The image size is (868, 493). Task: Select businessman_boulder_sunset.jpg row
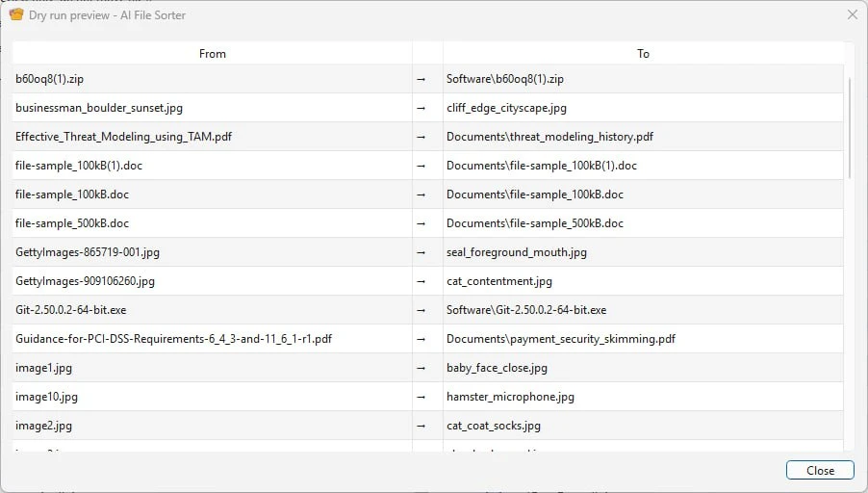(x=427, y=108)
